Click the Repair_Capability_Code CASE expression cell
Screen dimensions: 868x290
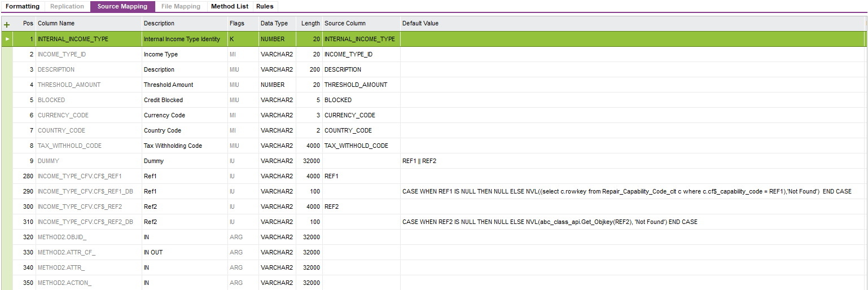[626, 192]
